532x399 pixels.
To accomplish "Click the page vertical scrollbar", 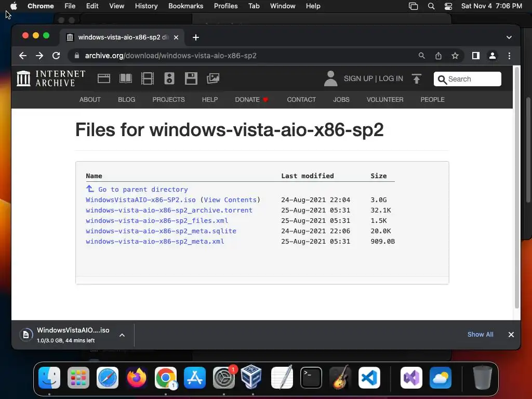I will tap(517, 188).
